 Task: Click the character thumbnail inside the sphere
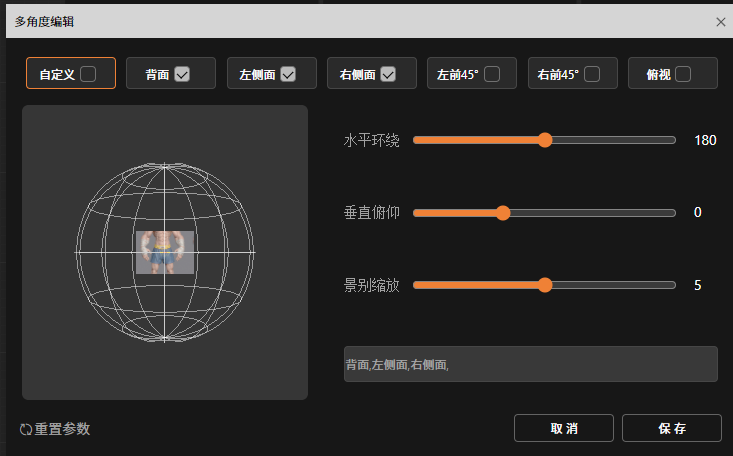pyautogui.click(x=165, y=252)
